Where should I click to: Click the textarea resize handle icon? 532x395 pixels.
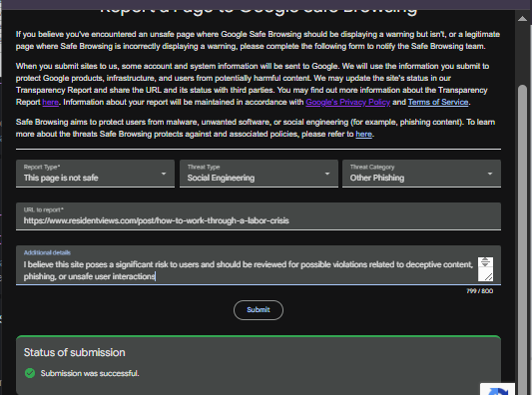coord(488,276)
